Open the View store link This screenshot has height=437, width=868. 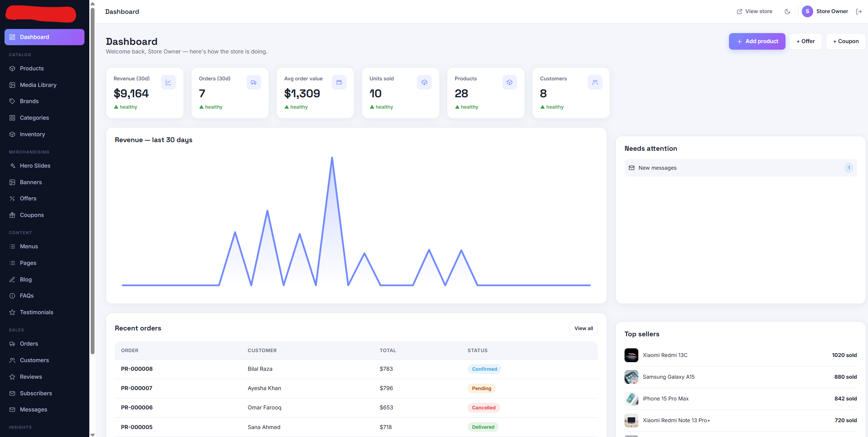point(755,11)
